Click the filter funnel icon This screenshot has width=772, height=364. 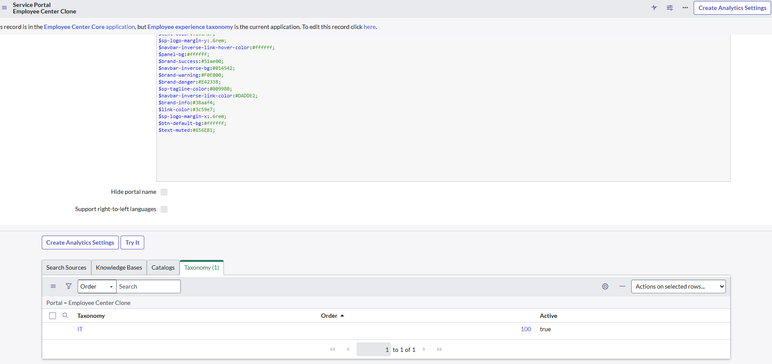coord(68,286)
